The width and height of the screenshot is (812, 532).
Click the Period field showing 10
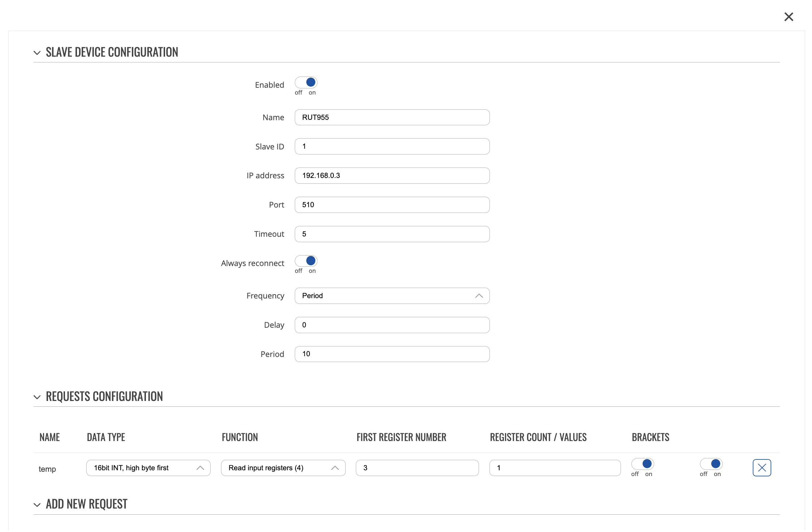392,354
